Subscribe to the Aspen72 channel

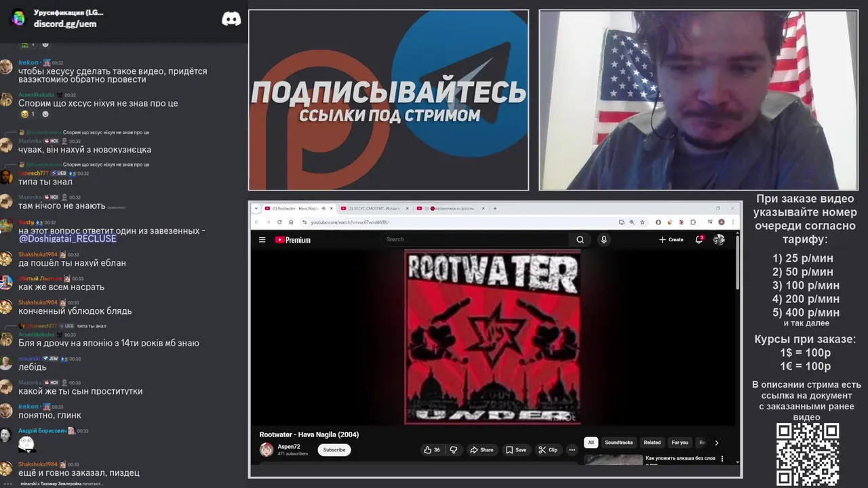coord(334,449)
